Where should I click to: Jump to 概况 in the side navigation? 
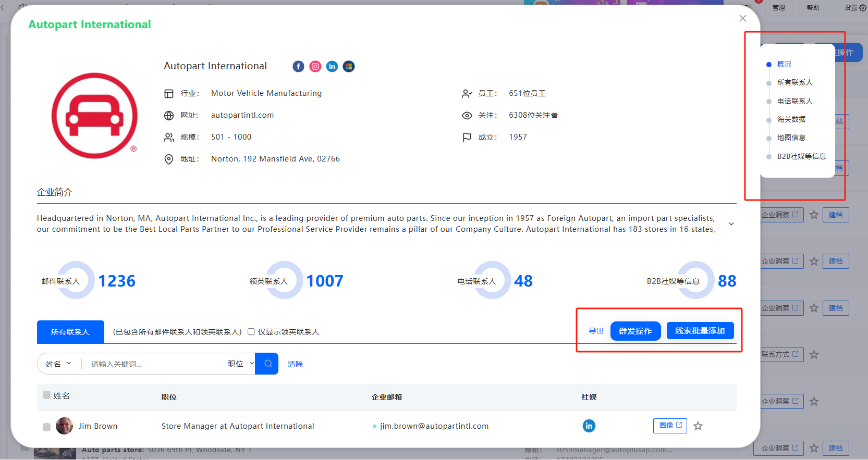(784, 64)
